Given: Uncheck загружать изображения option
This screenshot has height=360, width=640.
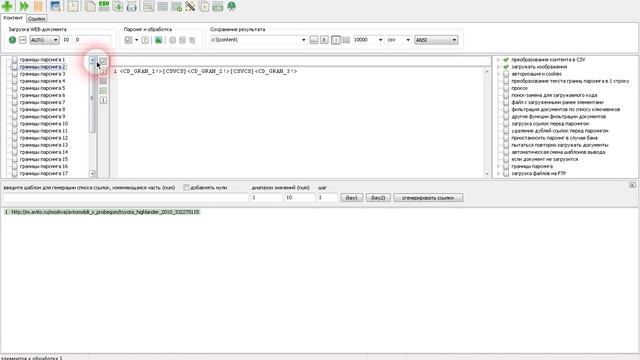Looking at the screenshot, I should (506, 67).
